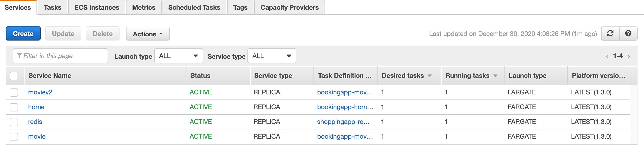644x146 pixels.
Task: Open the ECS Instances tab
Action: [x=97, y=8]
